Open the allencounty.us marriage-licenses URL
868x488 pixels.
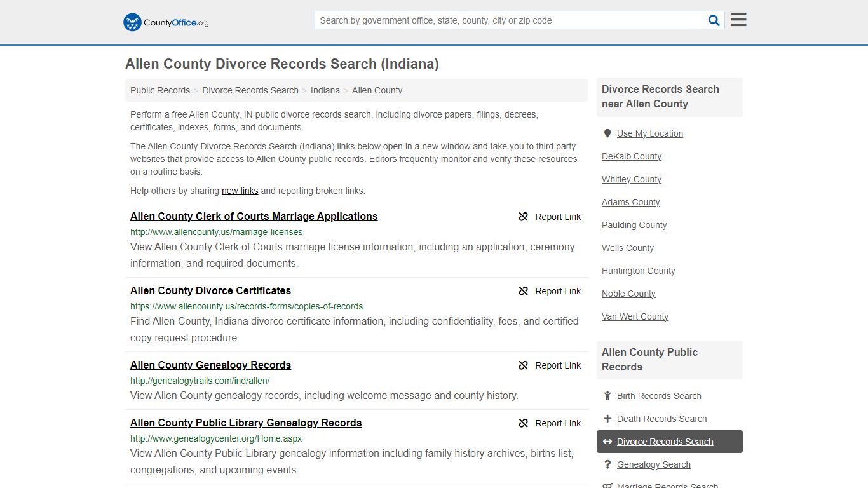(x=216, y=232)
